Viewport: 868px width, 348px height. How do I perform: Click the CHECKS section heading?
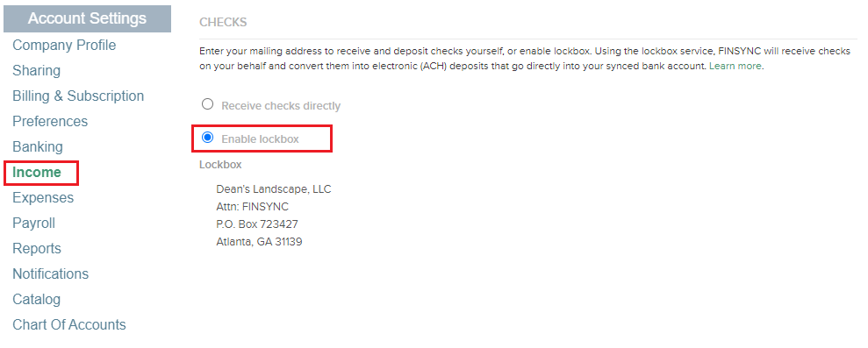(x=223, y=22)
